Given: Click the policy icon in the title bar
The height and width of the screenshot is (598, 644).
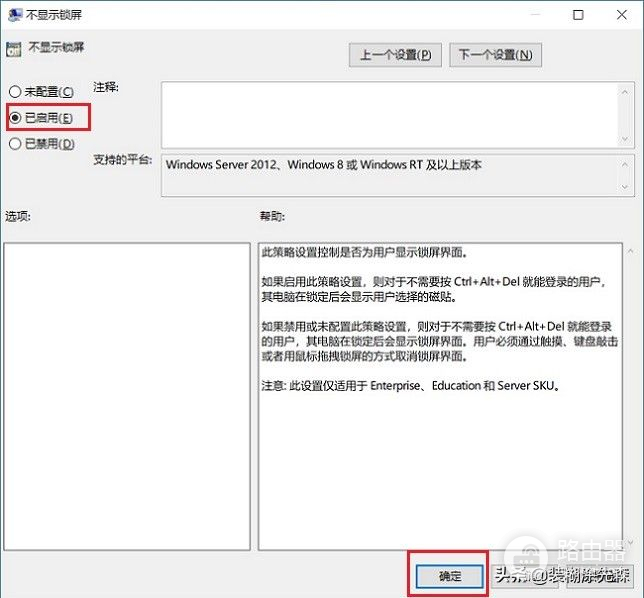Looking at the screenshot, I should 15,15.
